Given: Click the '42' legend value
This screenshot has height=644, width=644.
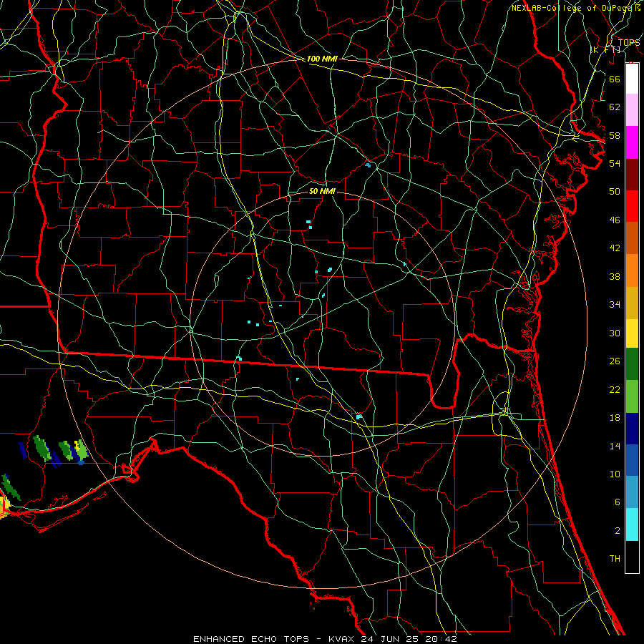Looking at the screenshot, I should point(615,248).
